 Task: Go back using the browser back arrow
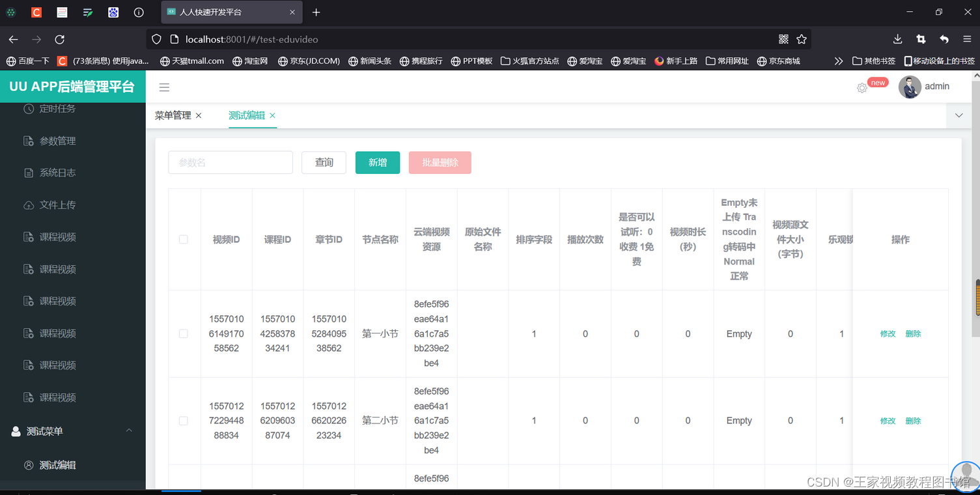13,39
